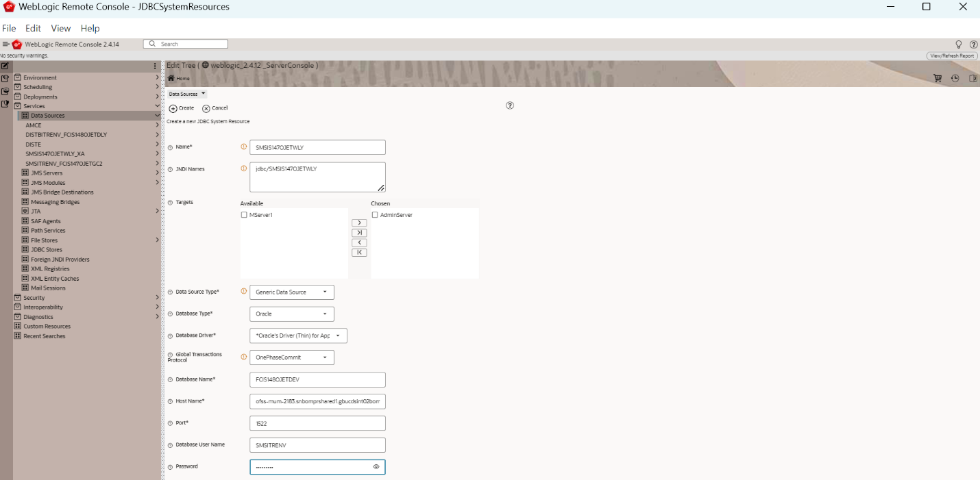
Task: Click the Cancel button
Action: [215, 108]
